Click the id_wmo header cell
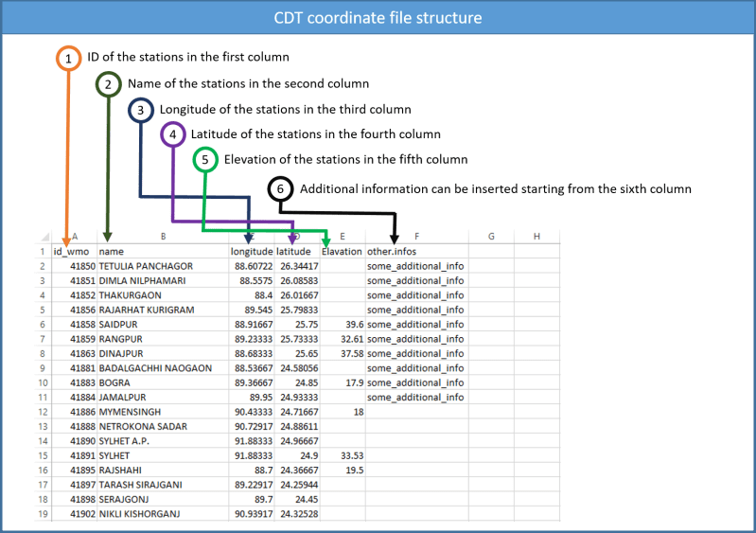This screenshot has height=533, width=756. [x=74, y=252]
